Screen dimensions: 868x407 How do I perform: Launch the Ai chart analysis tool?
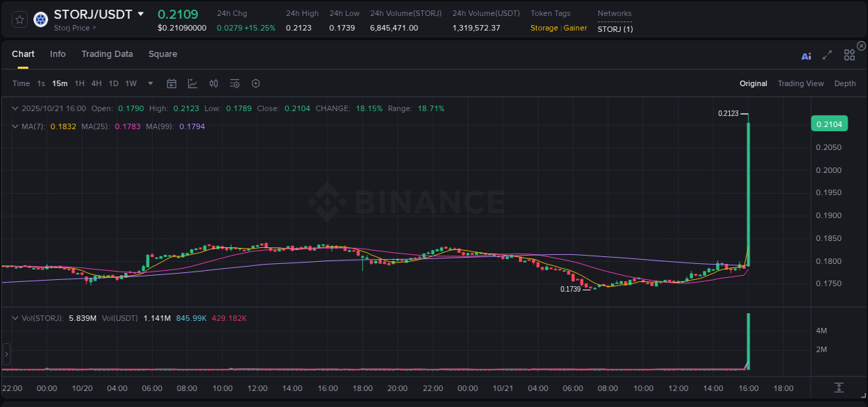pyautogui.click(x=806, y=56)
